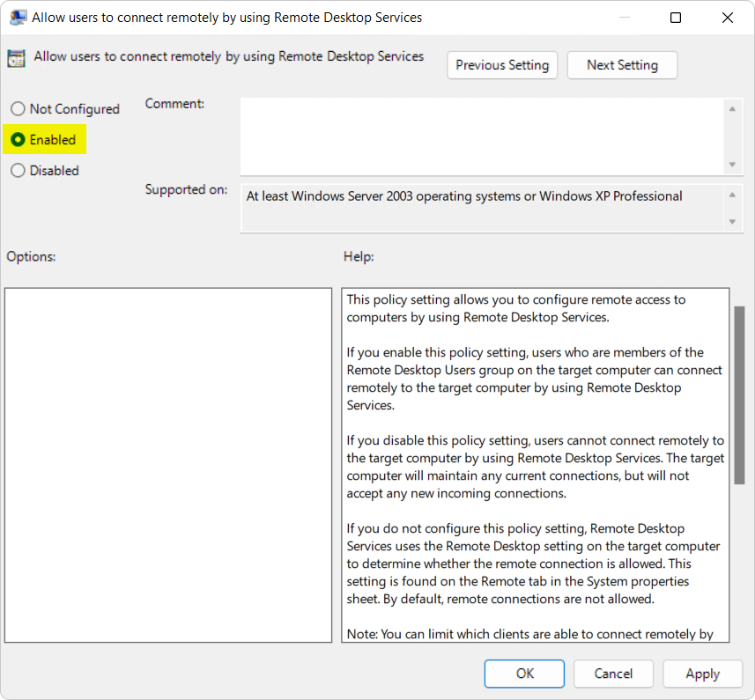Viewport: 755px width, 700px height.
Task: Click the Comment box scroll up arrow
Action: point(732,109)
